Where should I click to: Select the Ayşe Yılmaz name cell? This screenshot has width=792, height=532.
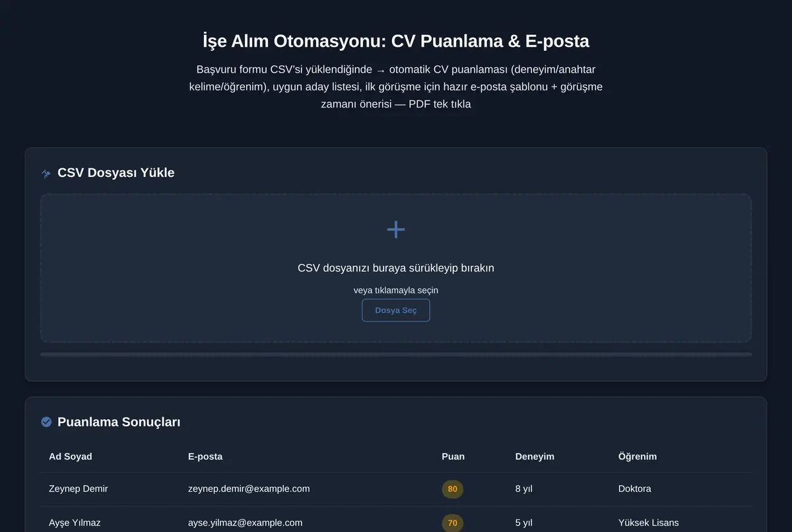pos(75,523)
